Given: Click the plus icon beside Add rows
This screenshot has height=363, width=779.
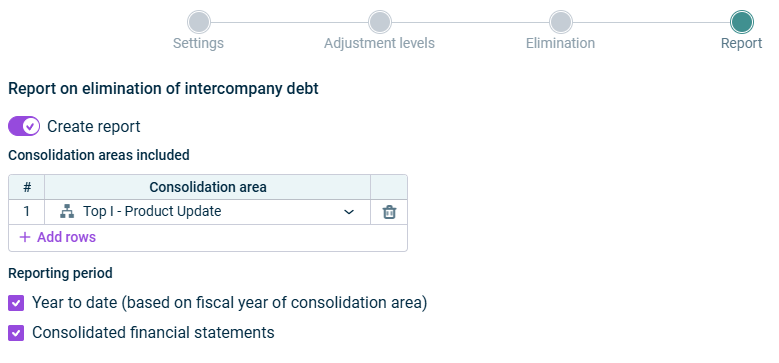Looking at the screenshot, I should [x=24, y=237].
